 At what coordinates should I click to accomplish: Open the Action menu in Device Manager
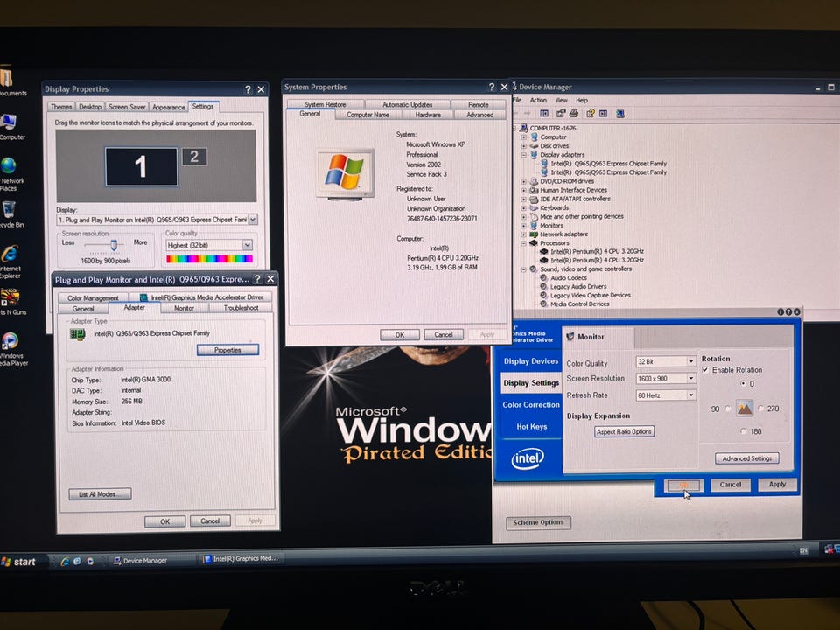tap(538, 100)
